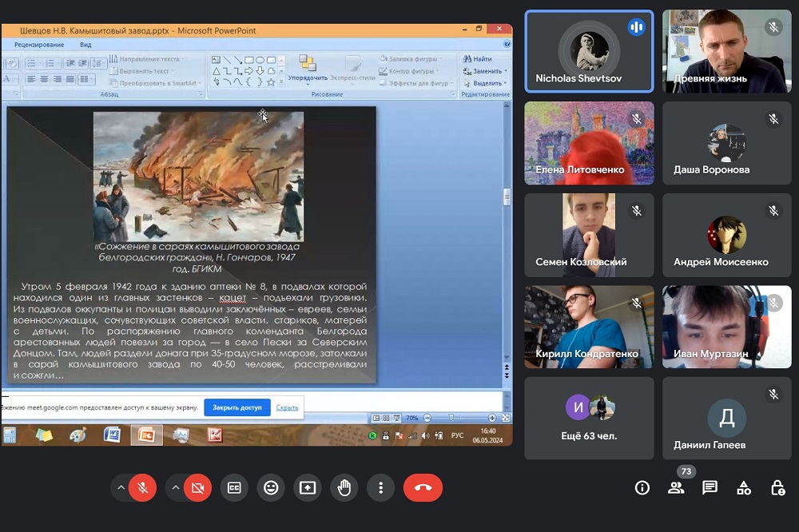Click the Скрыть link
Viewport: 799px width, 532px height.
coord(287,407)
